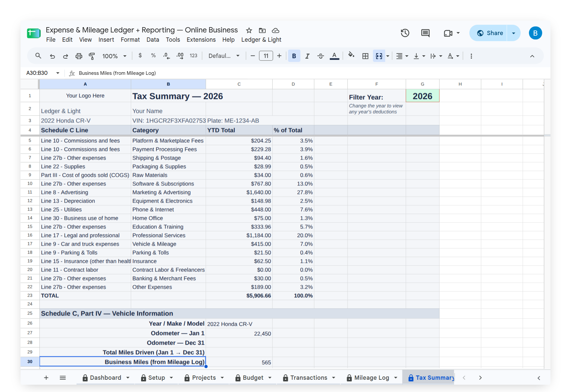Select the Filter Year 2026 cell
The image size is (571, 392).
tap(422, 96)
